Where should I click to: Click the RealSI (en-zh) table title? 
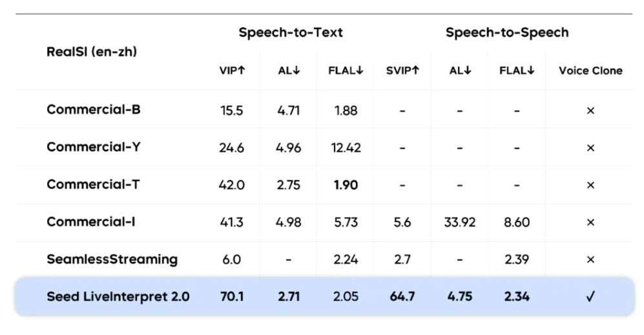(x=92, y=52)
